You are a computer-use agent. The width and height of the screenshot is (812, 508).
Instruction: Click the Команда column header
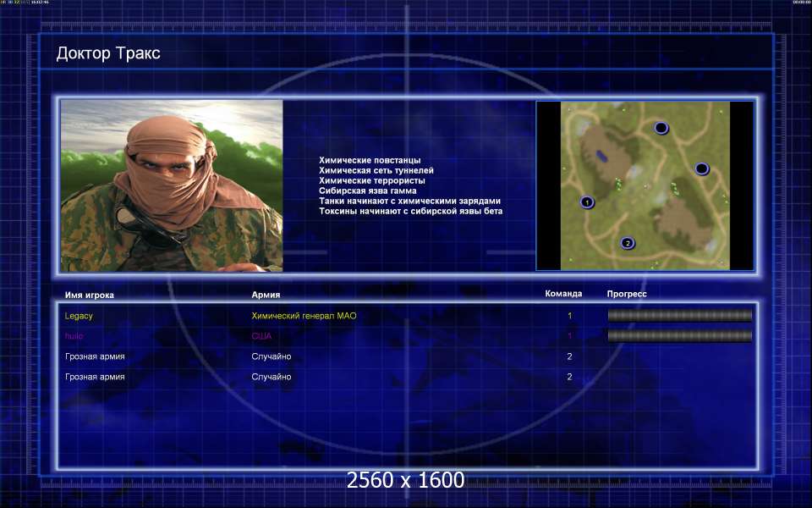click(563, 294)
